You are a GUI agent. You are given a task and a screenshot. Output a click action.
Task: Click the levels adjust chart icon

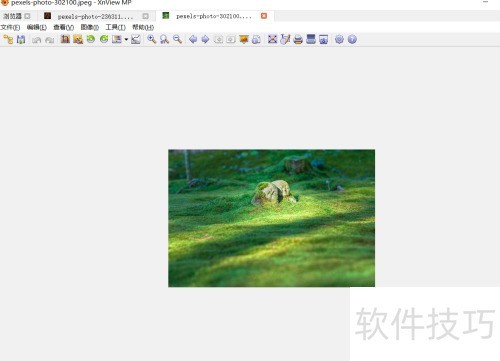136,39
